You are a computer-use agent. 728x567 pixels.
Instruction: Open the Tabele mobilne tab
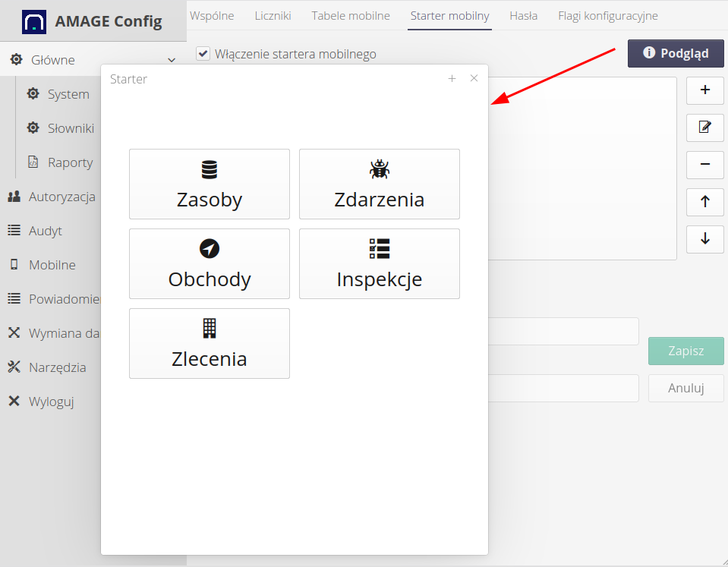[x=351, y=16]
